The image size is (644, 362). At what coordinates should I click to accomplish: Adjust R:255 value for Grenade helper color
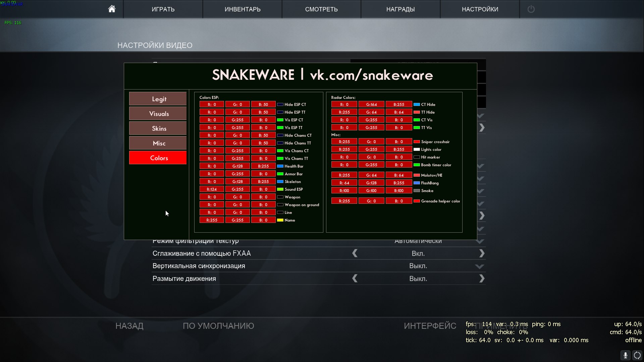coord(344,201)
